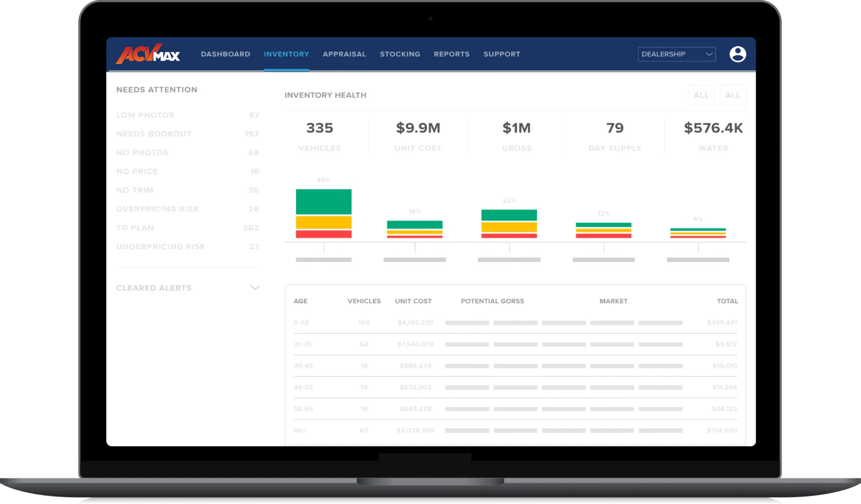
Task: Click the second ALL filter button
Action: (x=732, y=95)
